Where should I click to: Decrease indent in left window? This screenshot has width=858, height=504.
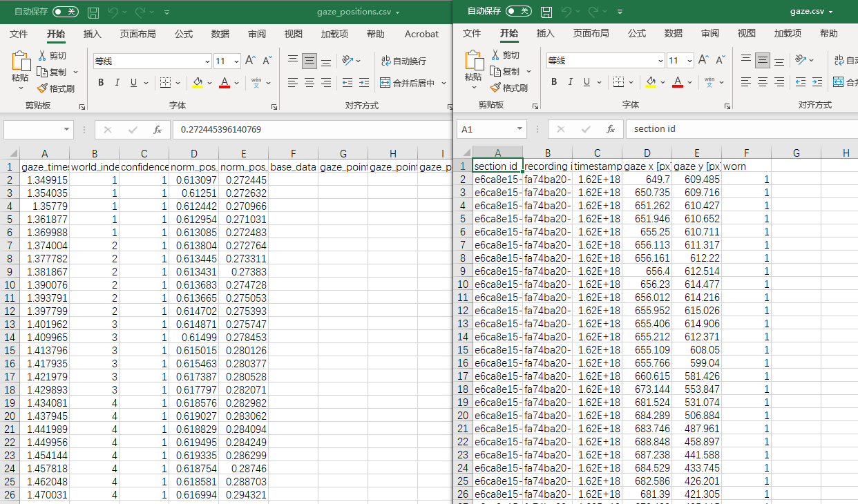[x=347, y=83]
